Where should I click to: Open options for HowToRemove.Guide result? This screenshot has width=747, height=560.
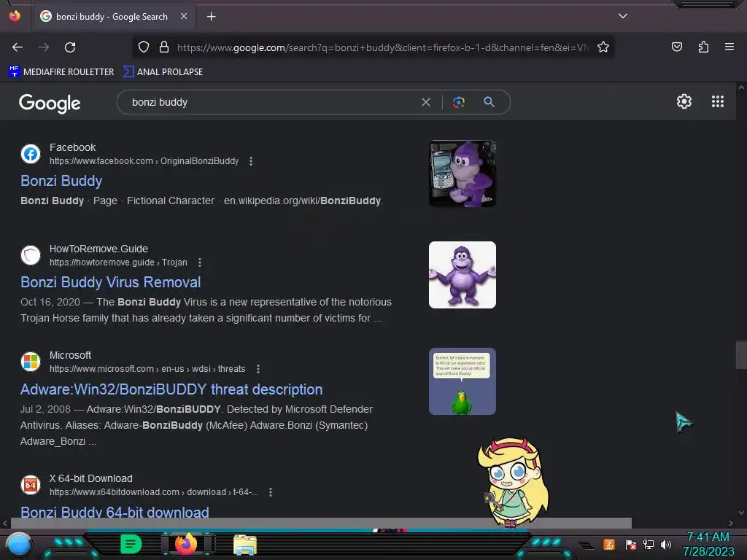(200, 262)
